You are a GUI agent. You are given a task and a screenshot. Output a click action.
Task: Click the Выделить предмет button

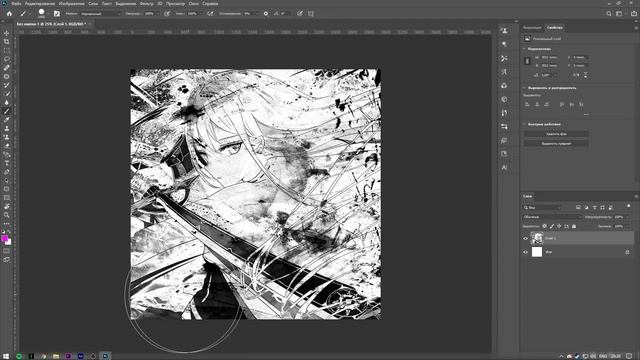point(556,144)
